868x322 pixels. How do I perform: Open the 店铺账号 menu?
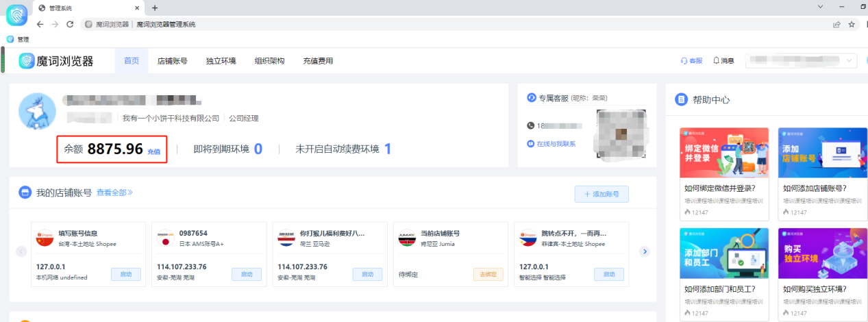coord(172,61)
